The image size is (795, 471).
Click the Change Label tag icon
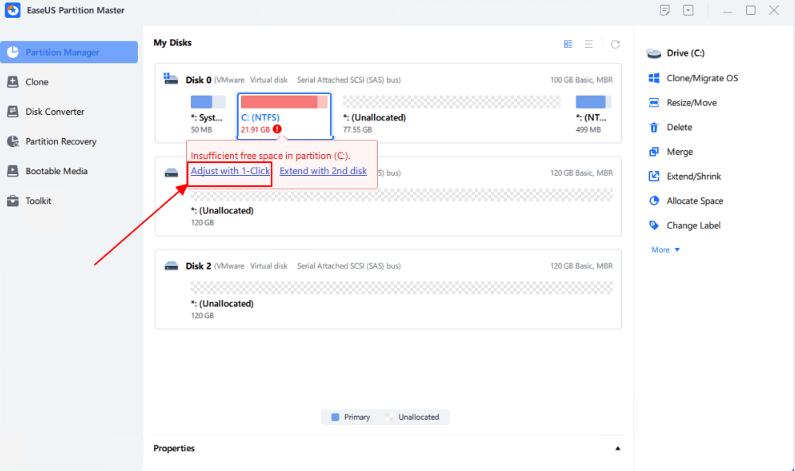point(654,225)
